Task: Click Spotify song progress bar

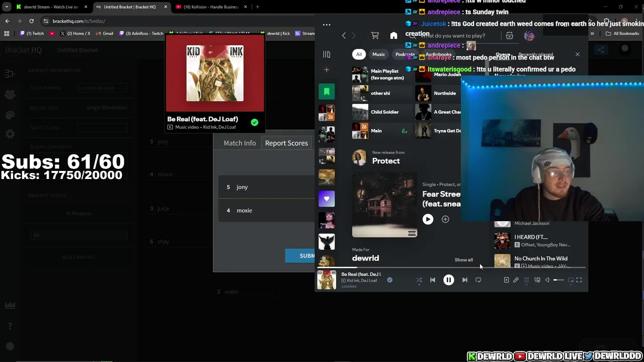Action: pos(451,268)
